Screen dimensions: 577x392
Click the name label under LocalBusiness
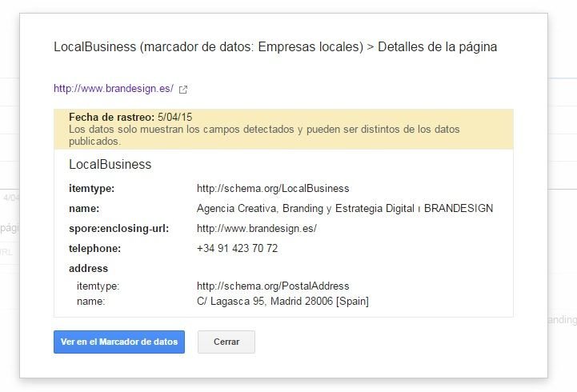coord(84,209)
